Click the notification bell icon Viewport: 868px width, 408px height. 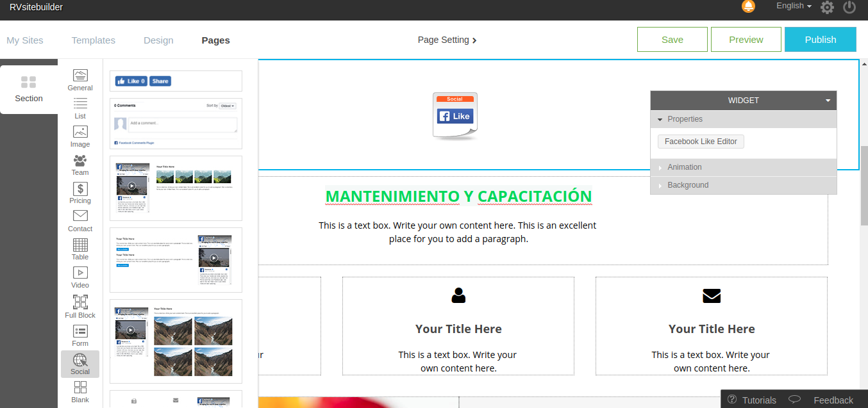click(748, 7)
